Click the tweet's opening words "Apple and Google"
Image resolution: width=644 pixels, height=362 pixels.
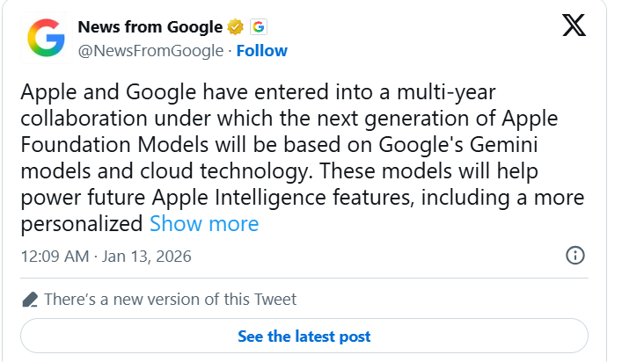tap(90, 92)
